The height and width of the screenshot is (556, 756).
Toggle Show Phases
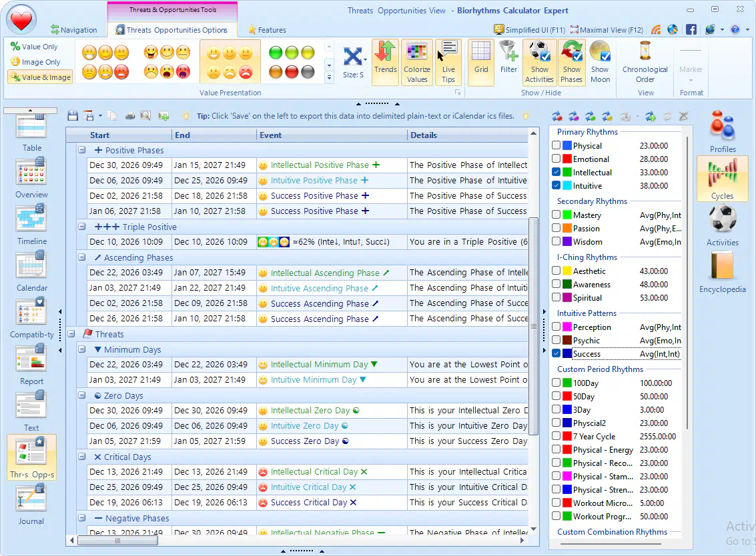[571, 63]
